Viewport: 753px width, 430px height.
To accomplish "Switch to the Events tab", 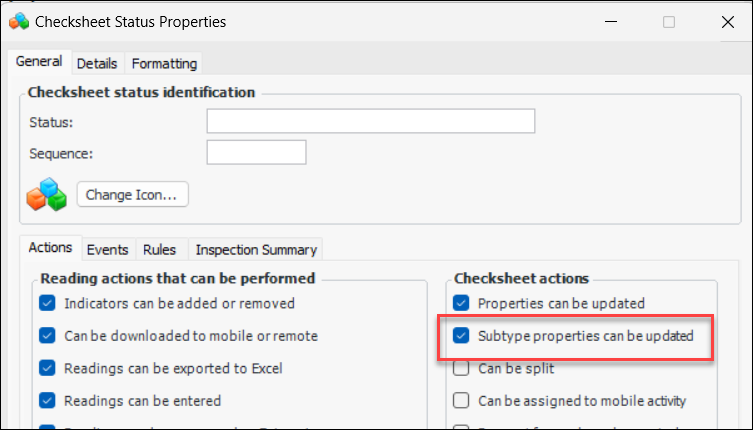I will 107,249.
